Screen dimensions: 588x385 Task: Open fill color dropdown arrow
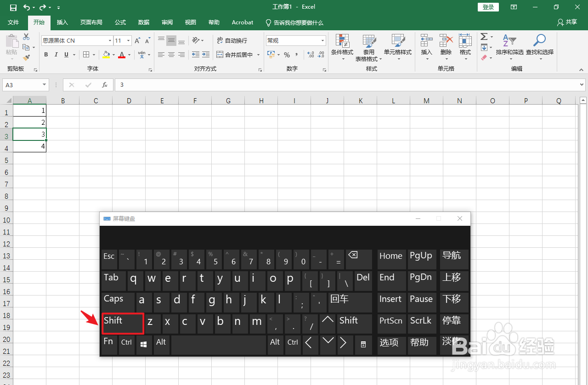[113, 55]
